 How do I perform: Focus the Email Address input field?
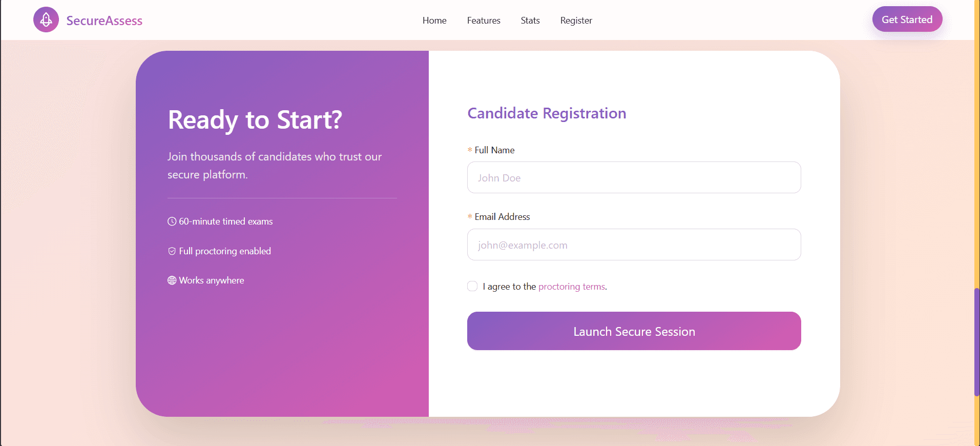pyautogui.click(x=634, y=245)
